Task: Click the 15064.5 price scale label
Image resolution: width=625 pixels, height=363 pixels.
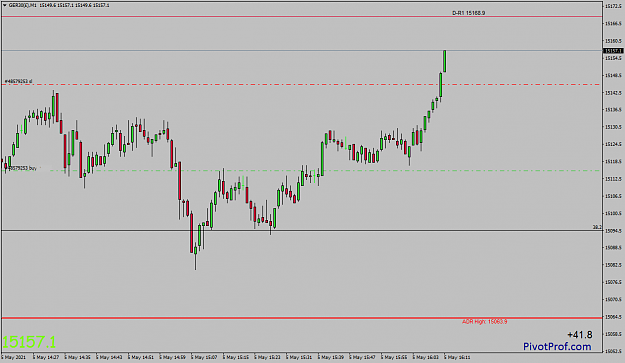Action: tap(613, 317)
